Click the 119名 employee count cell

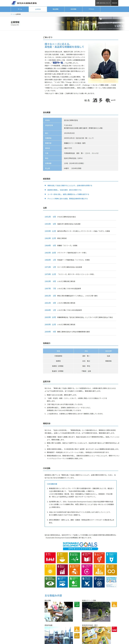[90, 163]
